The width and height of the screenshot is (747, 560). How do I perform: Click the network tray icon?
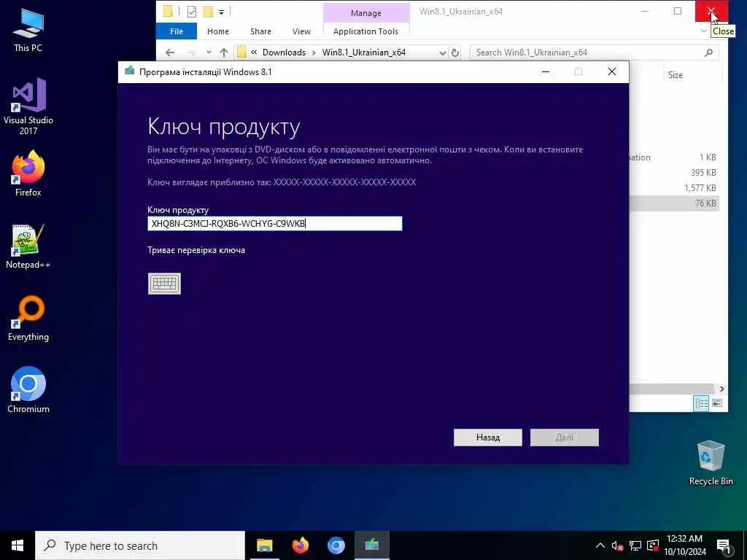point(635,546)
